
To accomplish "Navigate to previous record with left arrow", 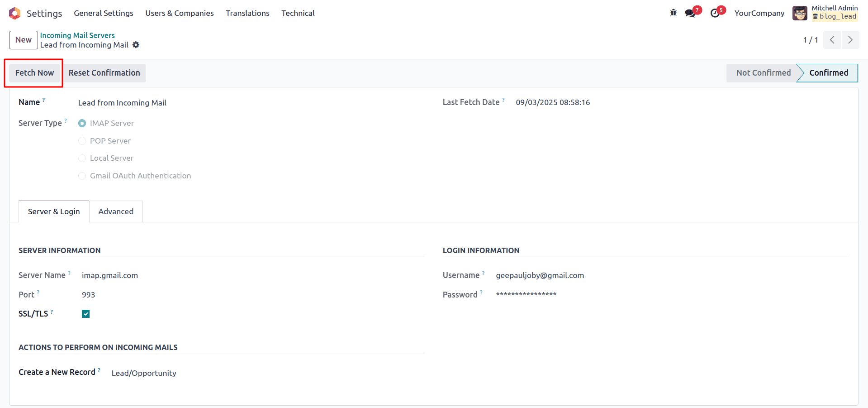I will pyautogui.click(x=832, y=40).
